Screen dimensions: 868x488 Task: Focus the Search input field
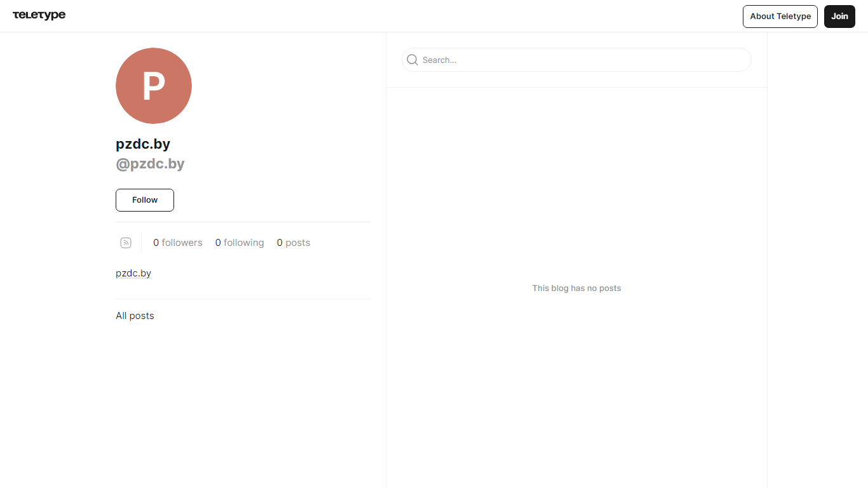tap(576, 60)
